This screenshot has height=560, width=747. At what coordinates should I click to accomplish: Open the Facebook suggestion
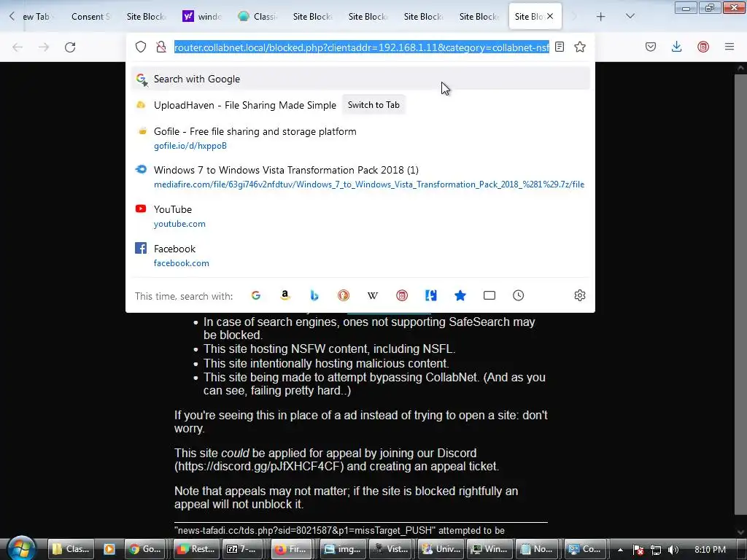click(360, 256)
